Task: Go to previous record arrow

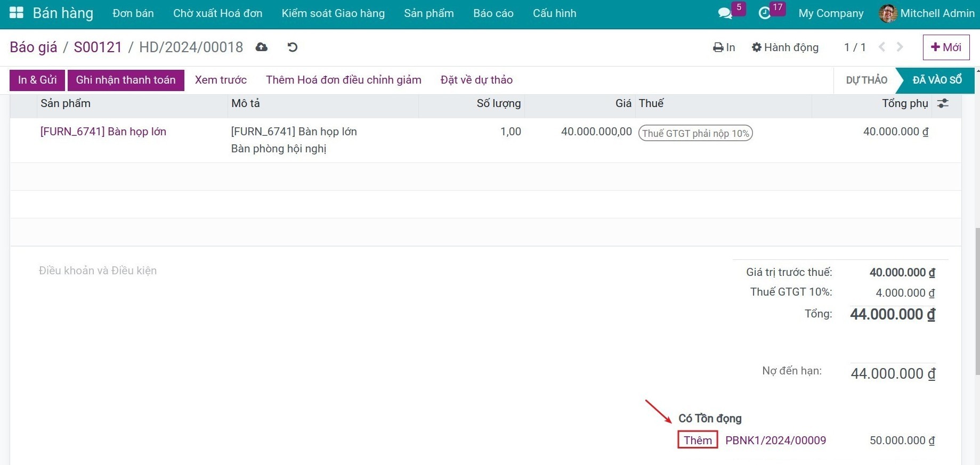Action: coord(882,47)
